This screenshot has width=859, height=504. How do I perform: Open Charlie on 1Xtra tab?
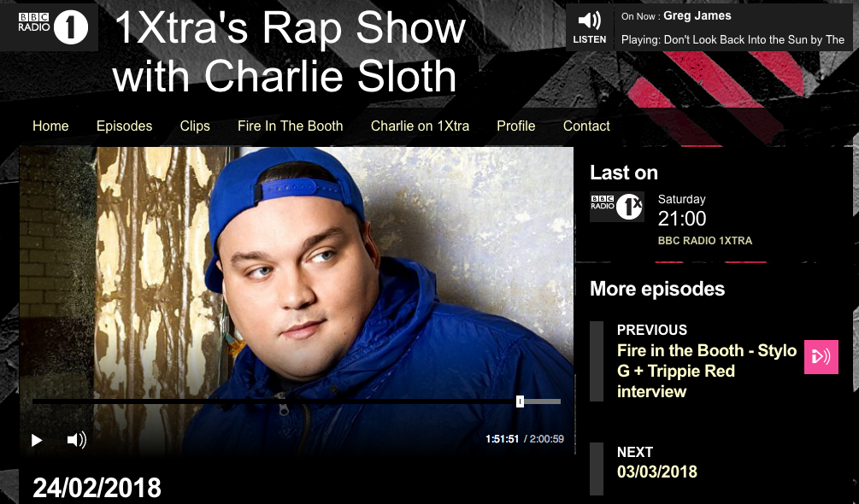pyautogui.click(x=421, y=126)
